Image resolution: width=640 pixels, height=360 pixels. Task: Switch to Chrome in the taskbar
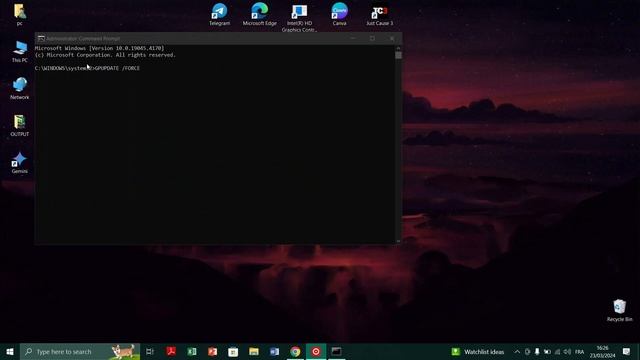point(295,351)
